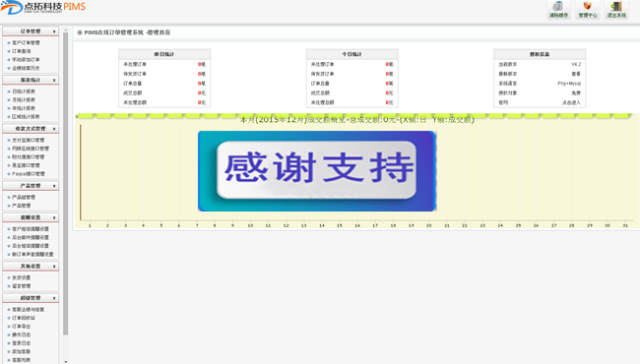Collapse the 订单管理 sidebar section arrow
The height and width of the screenshot is (364, 640).
point(54,31)
